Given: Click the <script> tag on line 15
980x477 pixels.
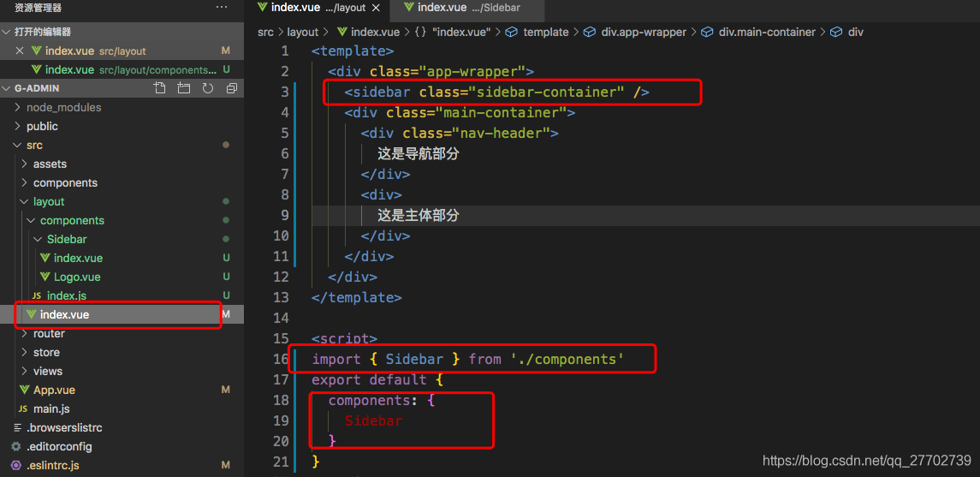Looking at the screenshot, I should coord(344,338).
